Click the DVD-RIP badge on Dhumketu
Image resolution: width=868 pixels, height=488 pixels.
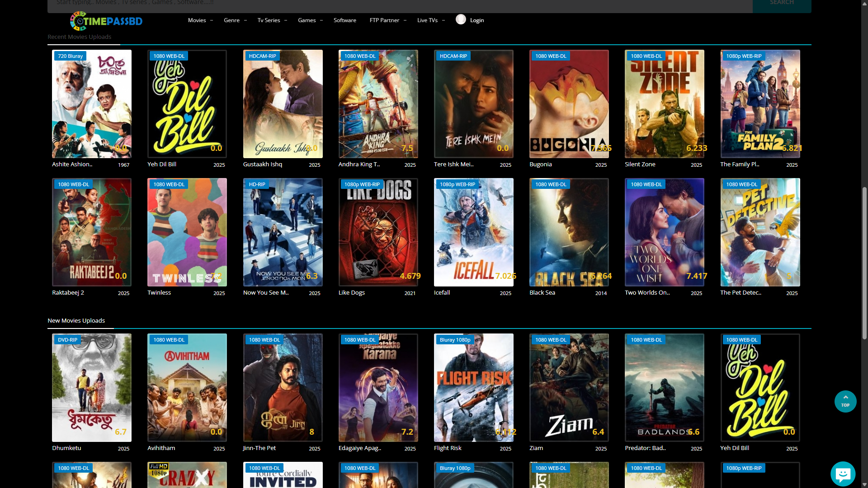click(67, 340)
